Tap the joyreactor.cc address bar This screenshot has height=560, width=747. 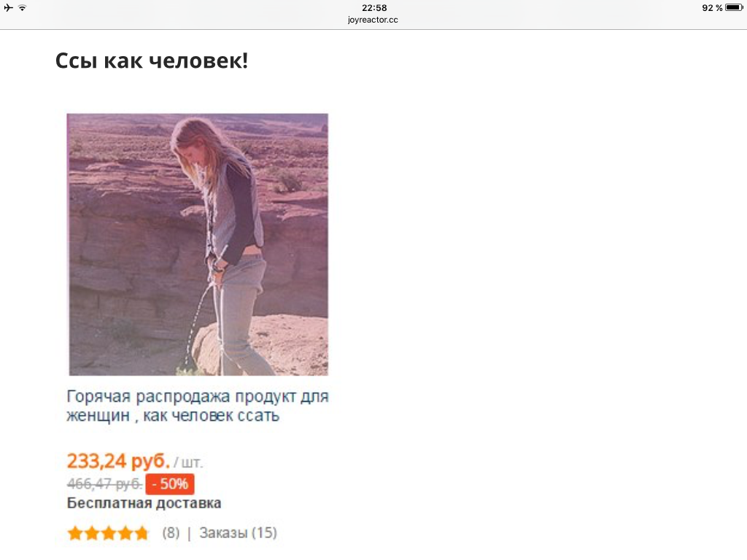(x=373, y=20)
